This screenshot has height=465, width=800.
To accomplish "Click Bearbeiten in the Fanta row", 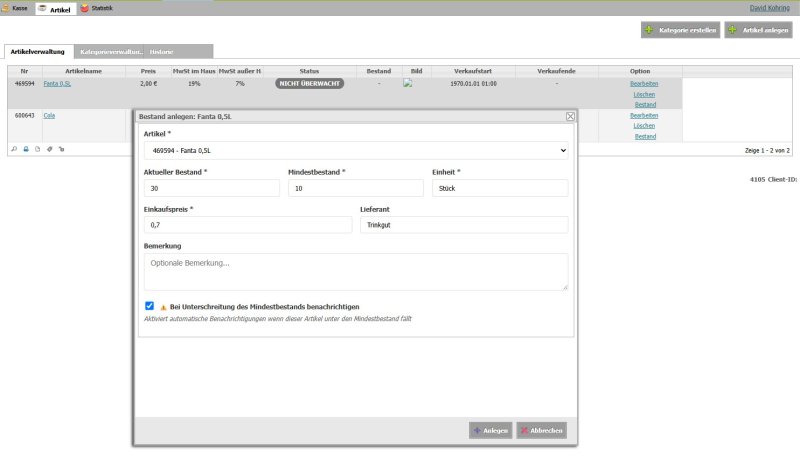I will (x=644, y=84).
